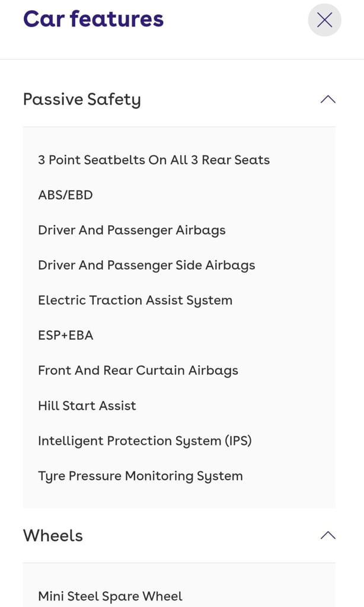
Task: Click the Passive Safety section heading
Action: click(82, 100)
